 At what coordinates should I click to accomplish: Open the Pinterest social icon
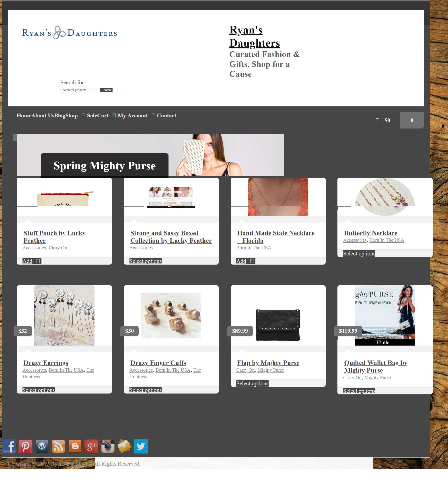[26, 446]
